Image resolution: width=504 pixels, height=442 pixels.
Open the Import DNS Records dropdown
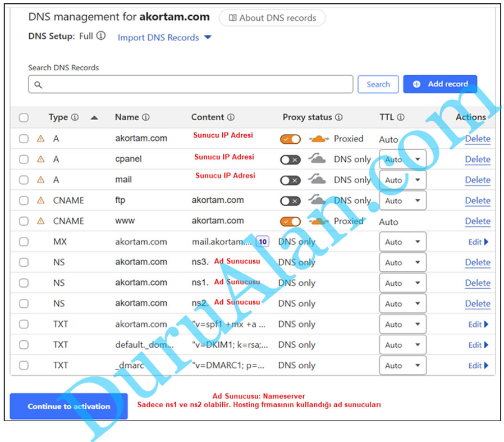(x=164, y=38)
